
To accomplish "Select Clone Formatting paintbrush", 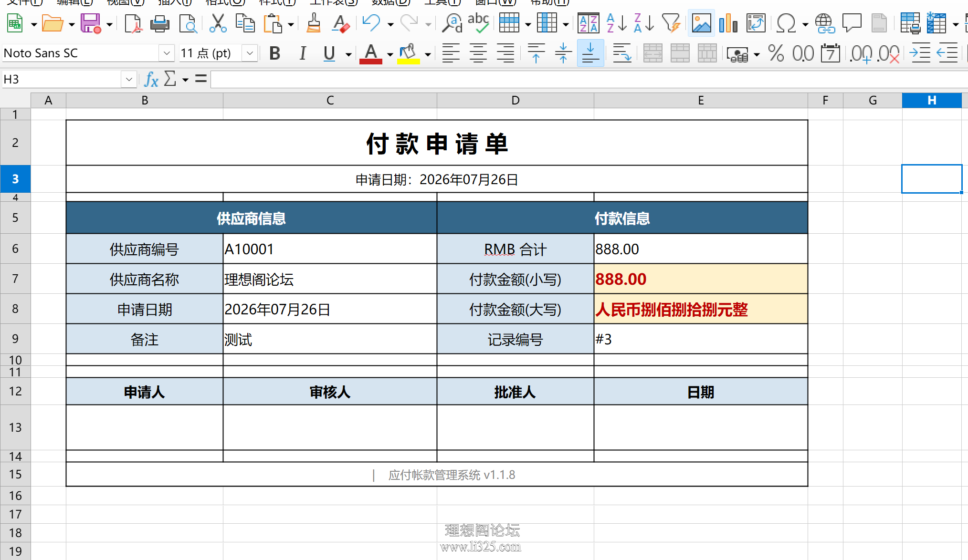I will tap(314, 23).
